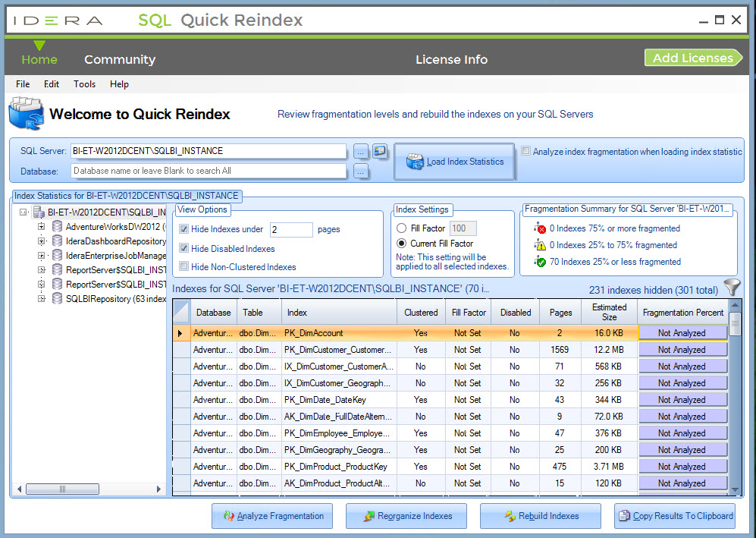Click '0 Indexes 75% or more fragmented' link
The height and width of the screenshot is (538, 756).
point(615,228)
